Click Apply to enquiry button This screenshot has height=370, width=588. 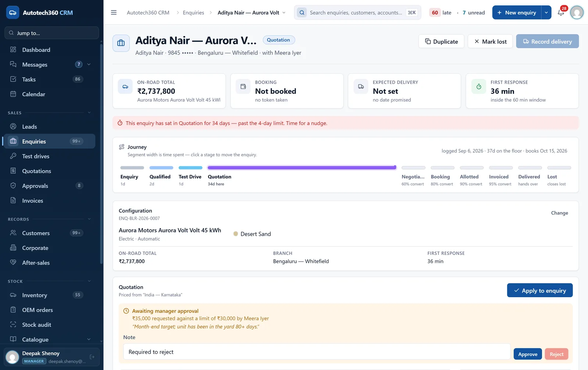[540, 290]
